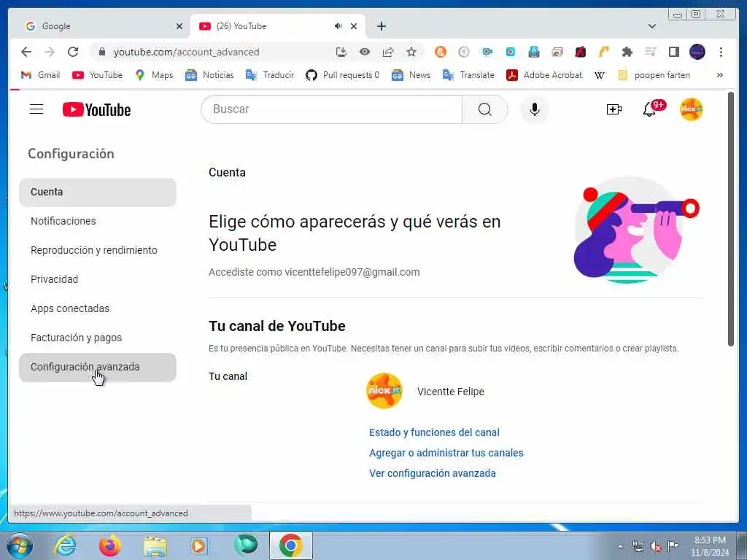Open Chrome's three-dot menu

click(x=721, y=52)
